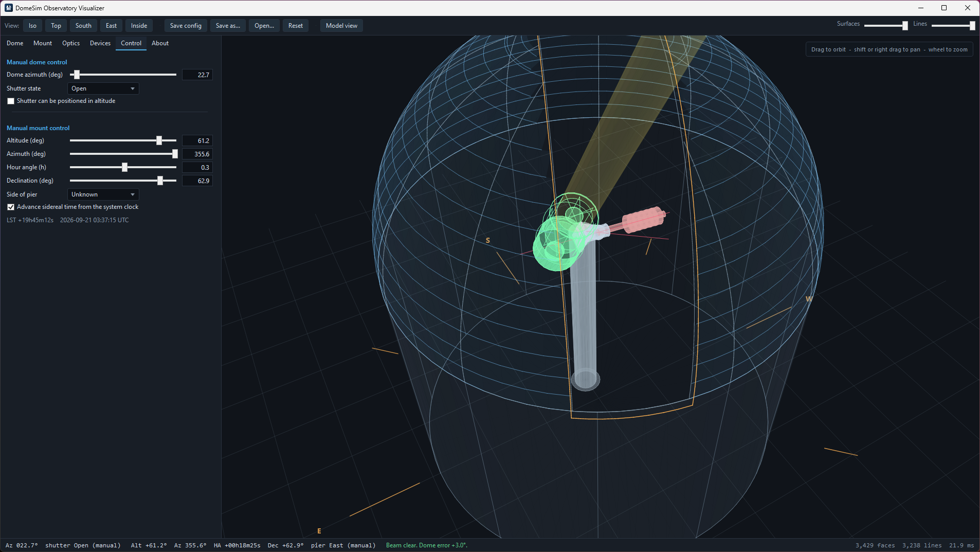Click the Open... file button
980x552 pixels.
264,26
